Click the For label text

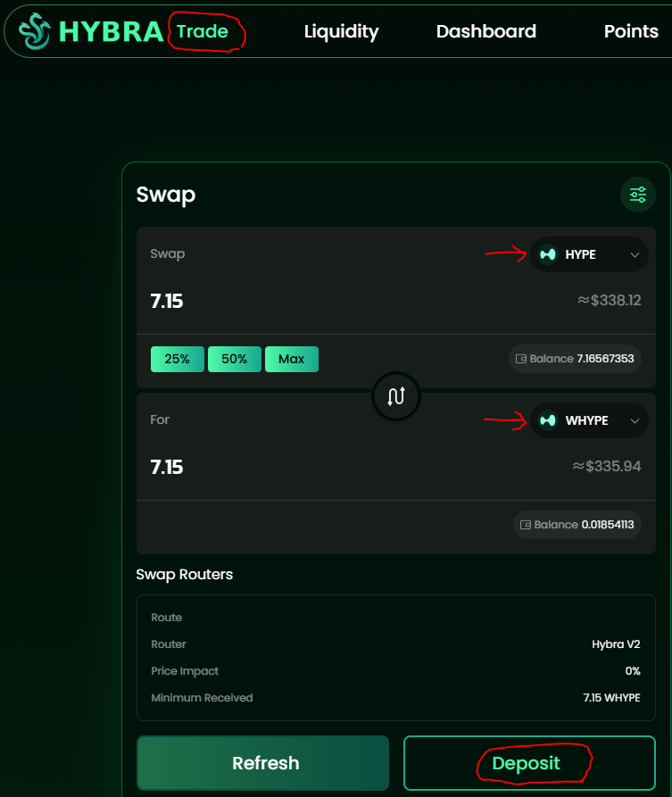tap(160, 419)
